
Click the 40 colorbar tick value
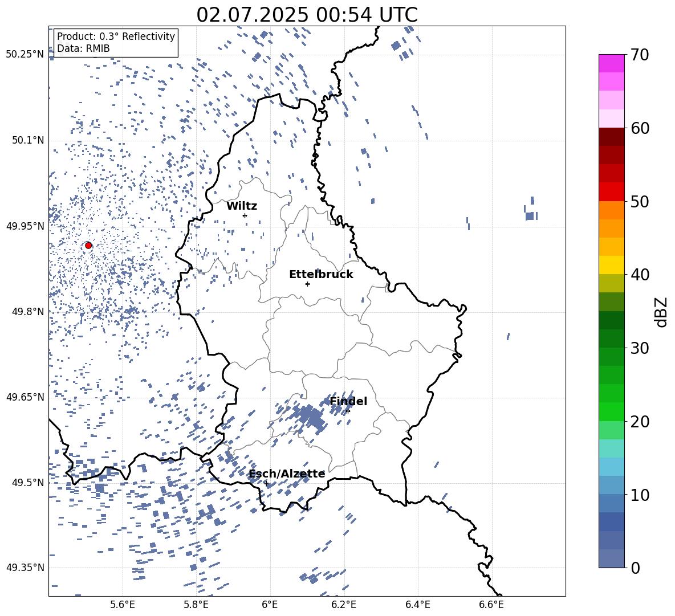640,275
